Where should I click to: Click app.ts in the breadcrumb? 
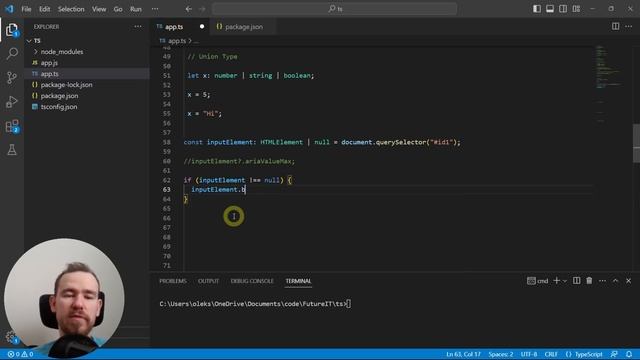pyautogui.click(x=176, y=41)
